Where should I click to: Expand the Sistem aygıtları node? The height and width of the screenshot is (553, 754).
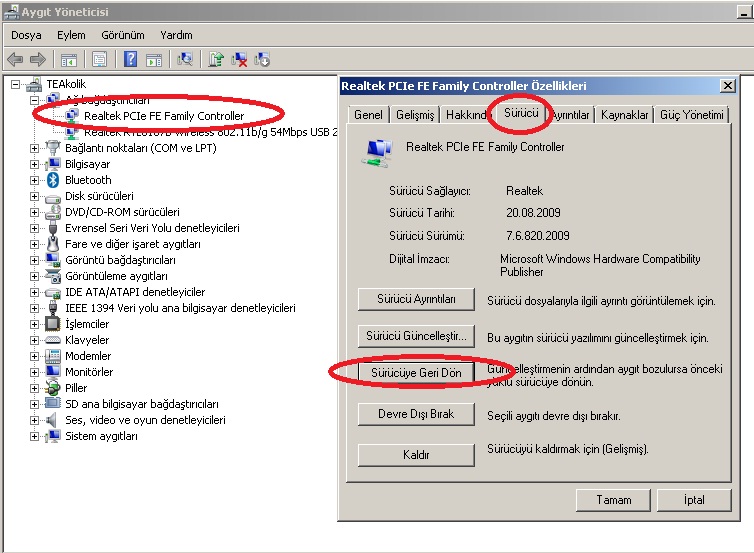tap(34, 436)
